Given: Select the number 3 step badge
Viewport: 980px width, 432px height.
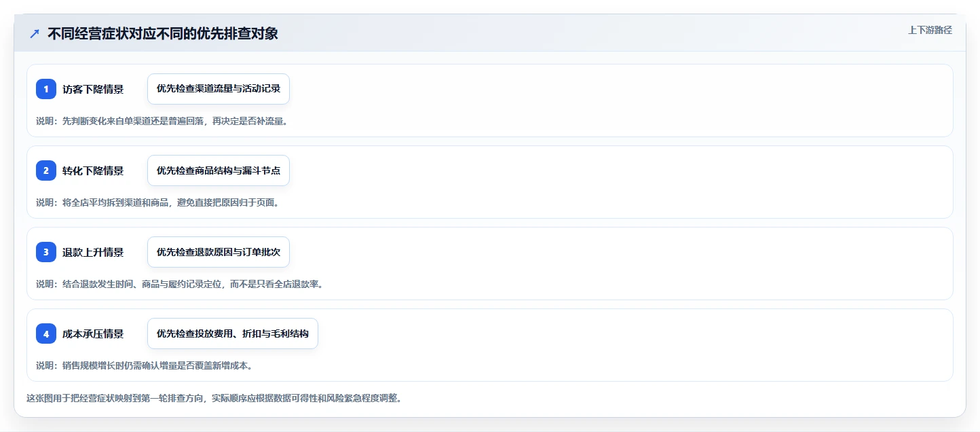Looking at the screenshot, I should click(46, 252).
